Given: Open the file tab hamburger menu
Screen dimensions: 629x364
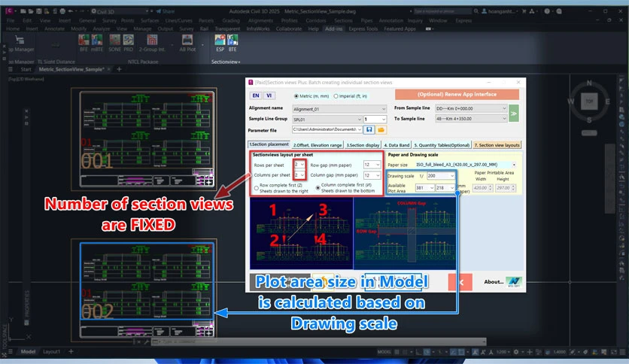Looking at the screenshot, I should point(11,69).
